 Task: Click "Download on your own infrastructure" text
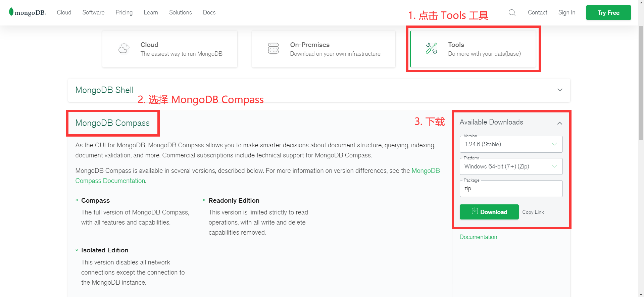pos(335,54)
